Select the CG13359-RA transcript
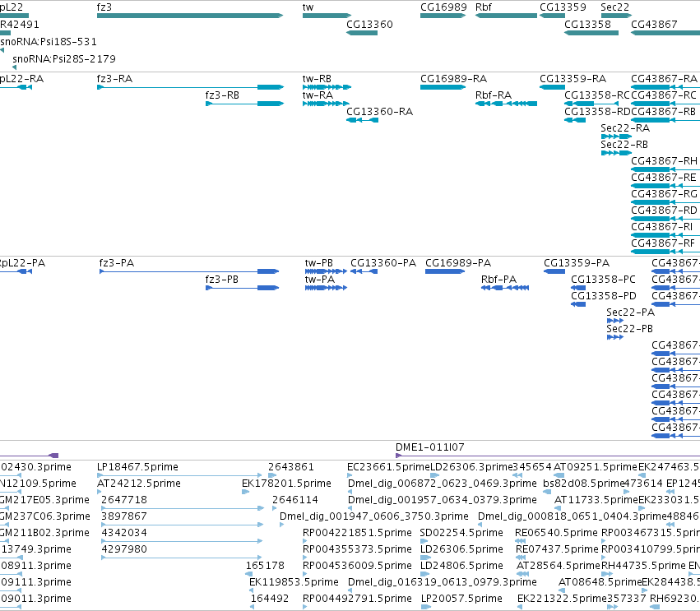Screen dimensions: 700x611 [x=552, y=87]
